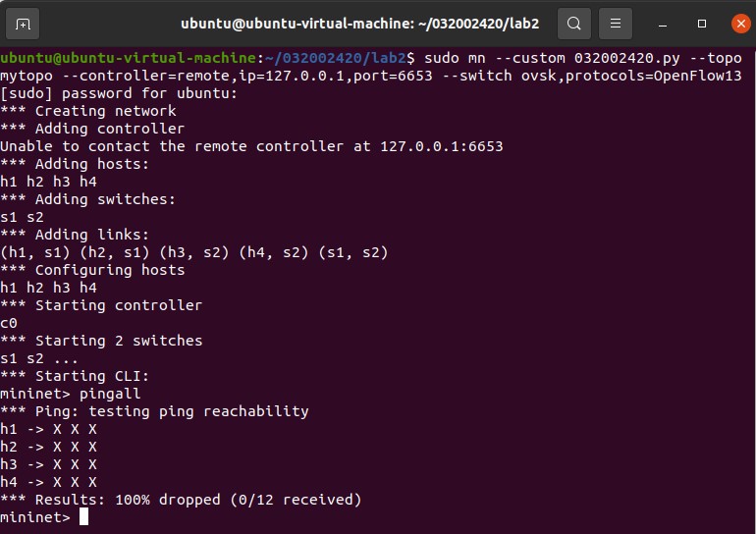The height and width of the screenshot is (534, 756).
Task: Click the '*** Adding switches:' line
Action: click(x=87, y=199)
